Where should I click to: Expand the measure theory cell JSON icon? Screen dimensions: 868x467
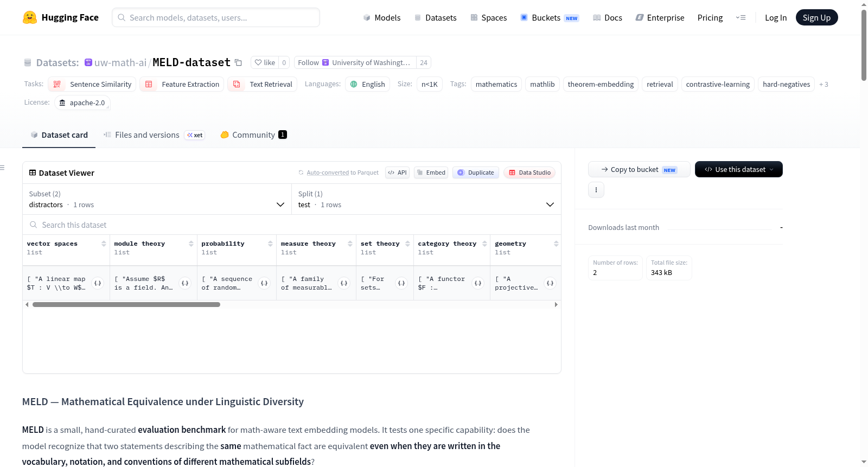point(344,283)
